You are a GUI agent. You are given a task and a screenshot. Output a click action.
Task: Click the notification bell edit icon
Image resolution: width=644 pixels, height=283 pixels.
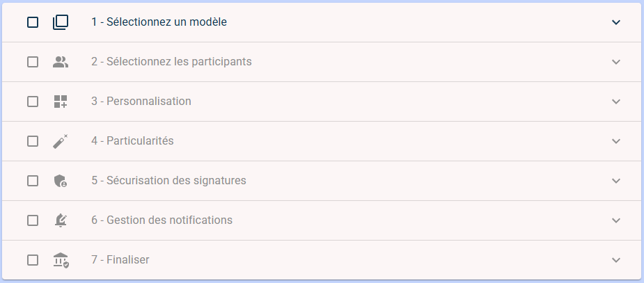61,220
